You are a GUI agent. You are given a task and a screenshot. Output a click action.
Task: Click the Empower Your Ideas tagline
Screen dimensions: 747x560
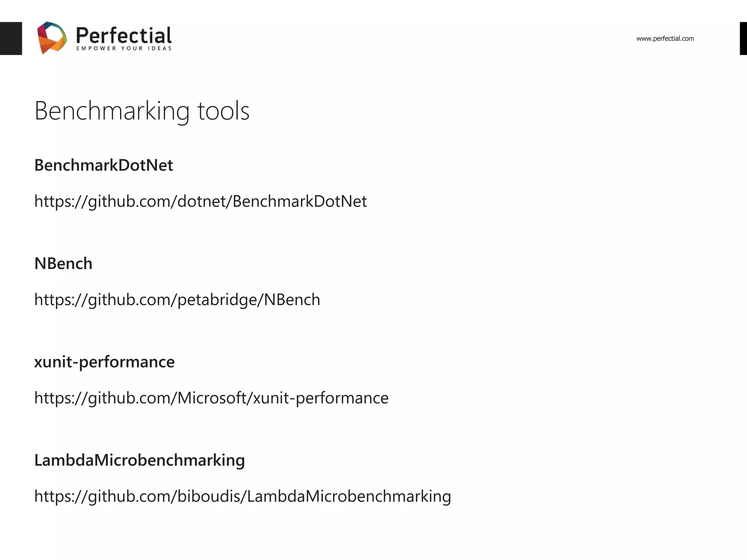click(124, 48)
